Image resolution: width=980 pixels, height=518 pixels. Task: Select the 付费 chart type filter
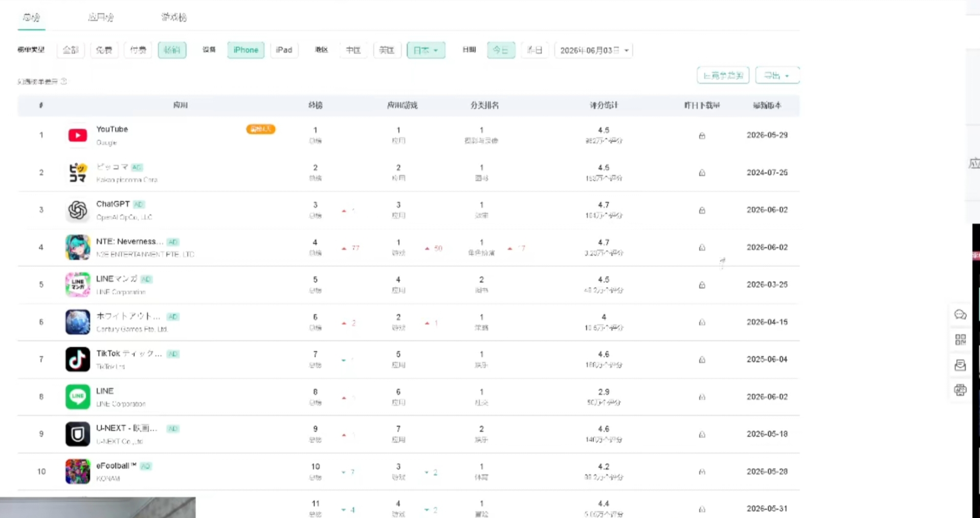138,50
